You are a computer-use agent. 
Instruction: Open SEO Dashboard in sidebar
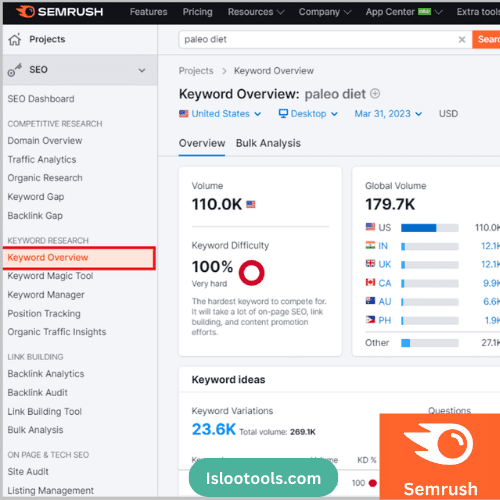(x=41, y=99)
